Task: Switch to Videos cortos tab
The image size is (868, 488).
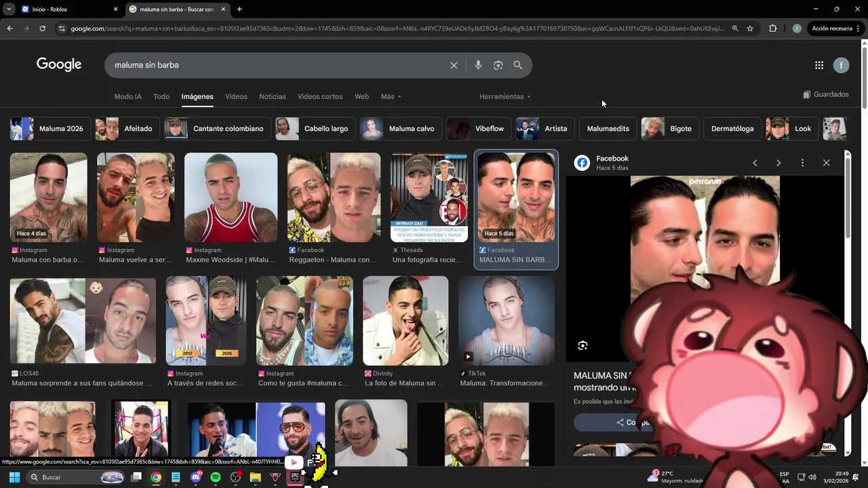Action: [x=320, y=96]
